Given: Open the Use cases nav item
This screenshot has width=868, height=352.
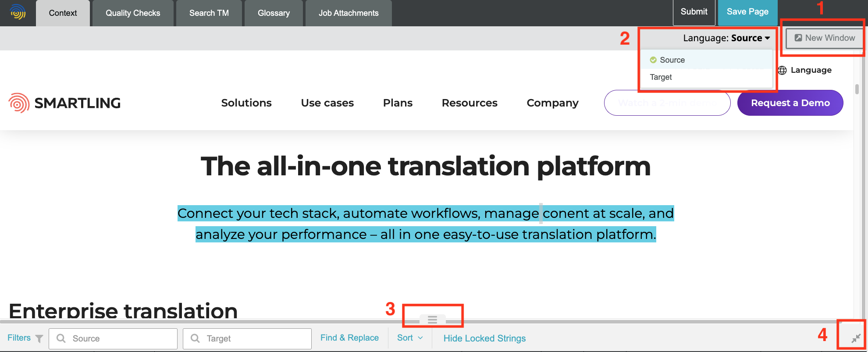Looking at the screenshot, I should (327, 103).
